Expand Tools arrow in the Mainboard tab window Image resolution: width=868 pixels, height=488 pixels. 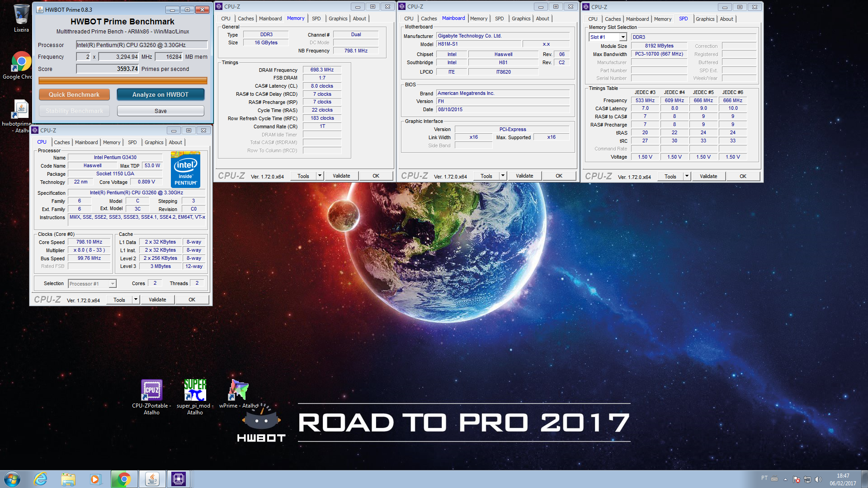(x=503, y=176)
